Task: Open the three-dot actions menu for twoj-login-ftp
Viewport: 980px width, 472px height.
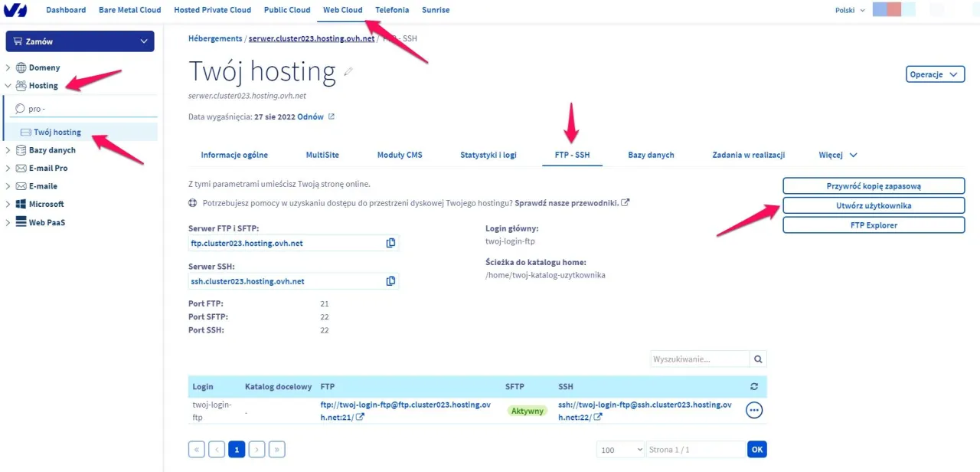Action: pyautogui.click(x=754, y=411)
